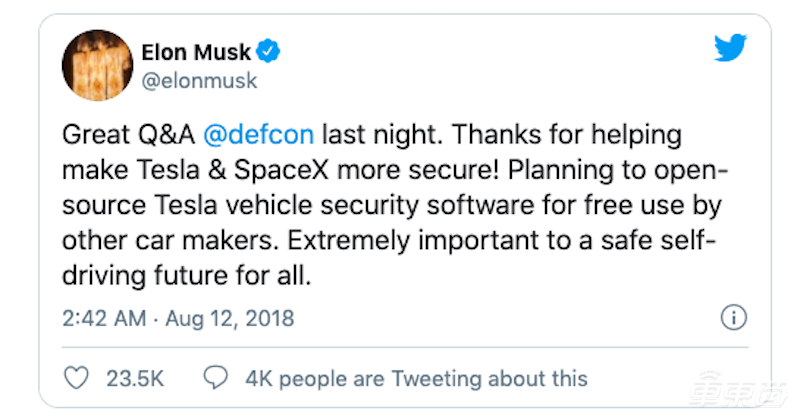Open the tweet info circle icon
This screenshot has width=800, height=420.
[733, 318]
